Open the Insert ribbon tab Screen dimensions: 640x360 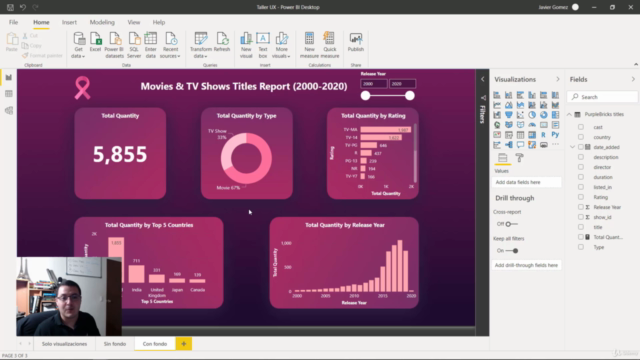tap(69, 22)
